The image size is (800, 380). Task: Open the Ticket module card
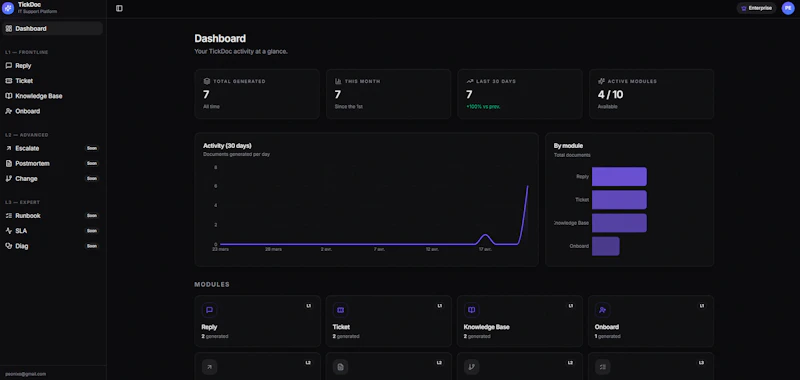coord(389,321)
